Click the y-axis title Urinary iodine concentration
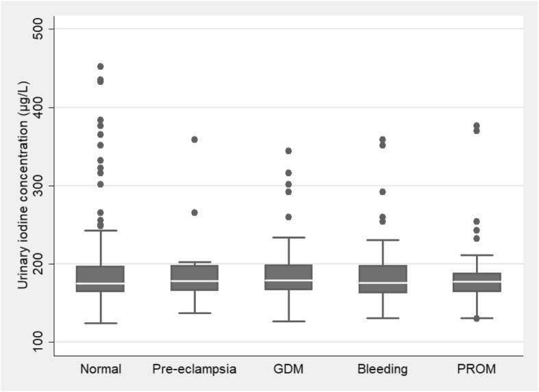Image resolution: width=539 pixels, height=392 pixels. 23,185
